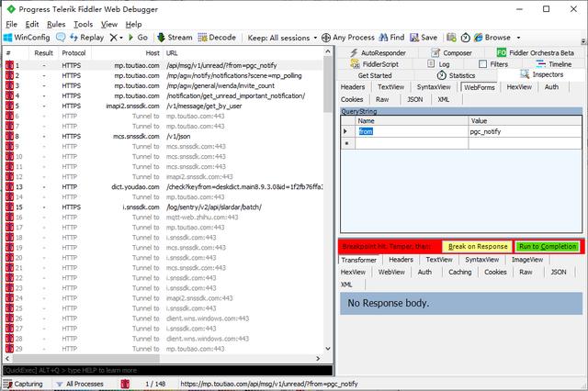
Task: Open the Statistics tab
Action: (x=456, y=75)
